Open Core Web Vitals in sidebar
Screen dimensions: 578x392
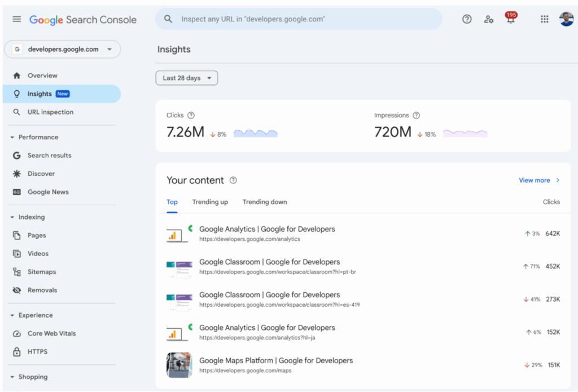(x=51, y=334)
